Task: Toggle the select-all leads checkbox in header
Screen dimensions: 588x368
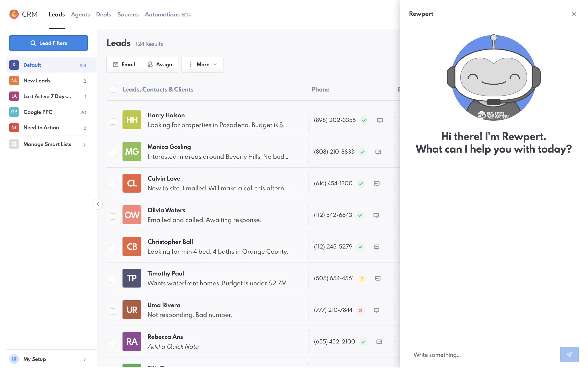Action: coord(113,89)
